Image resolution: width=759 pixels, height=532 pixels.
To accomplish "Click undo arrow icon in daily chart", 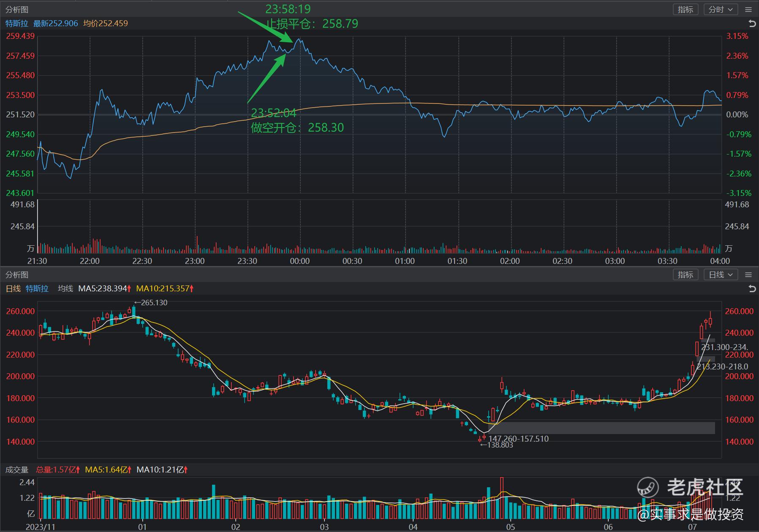I will [752, 288].
